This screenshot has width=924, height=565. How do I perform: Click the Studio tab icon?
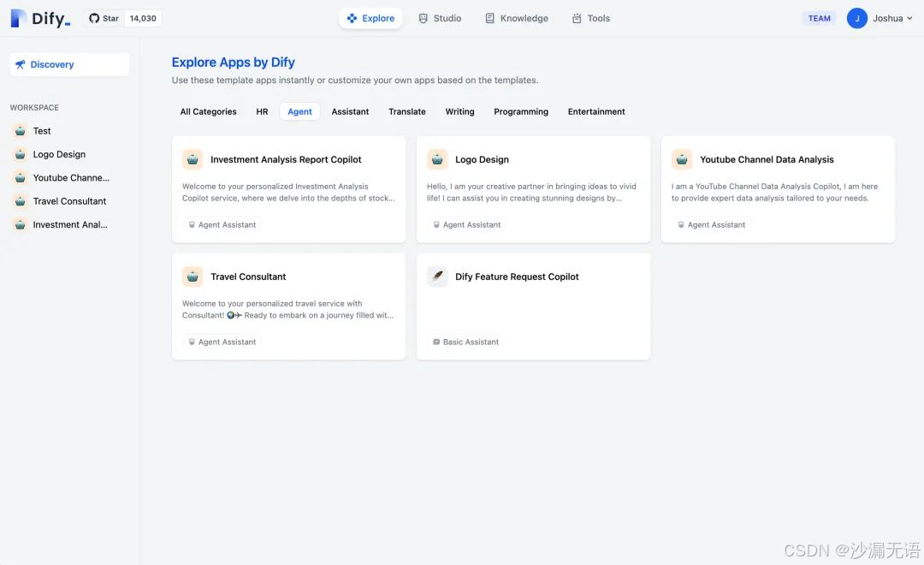coord(423,18)
